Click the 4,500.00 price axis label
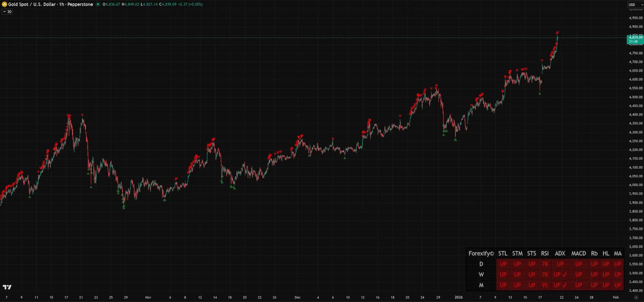The width and height of the screenshot is (644, 302). pyautogui.click(x=636, y=97)
